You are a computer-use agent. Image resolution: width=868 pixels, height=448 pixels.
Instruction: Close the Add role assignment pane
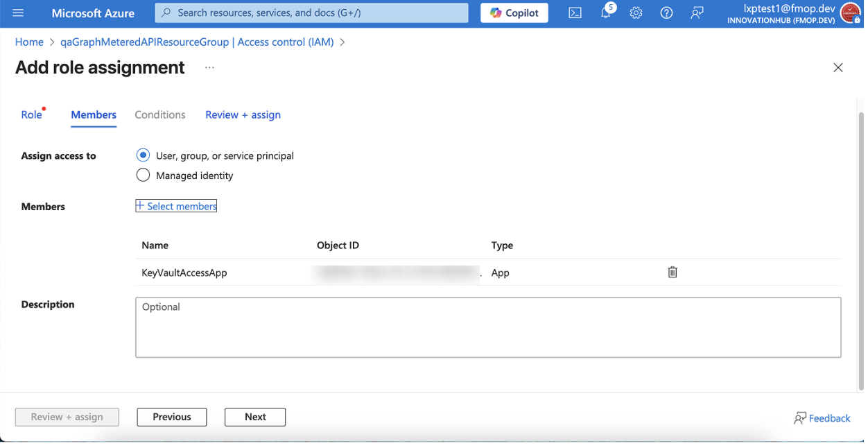[837, 67]
